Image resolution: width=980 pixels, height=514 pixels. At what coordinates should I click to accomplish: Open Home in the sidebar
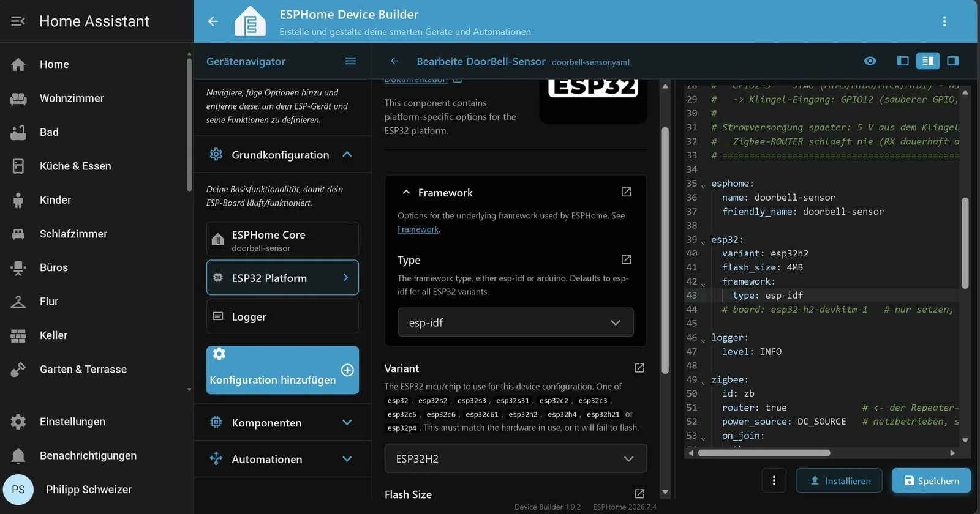93,64
